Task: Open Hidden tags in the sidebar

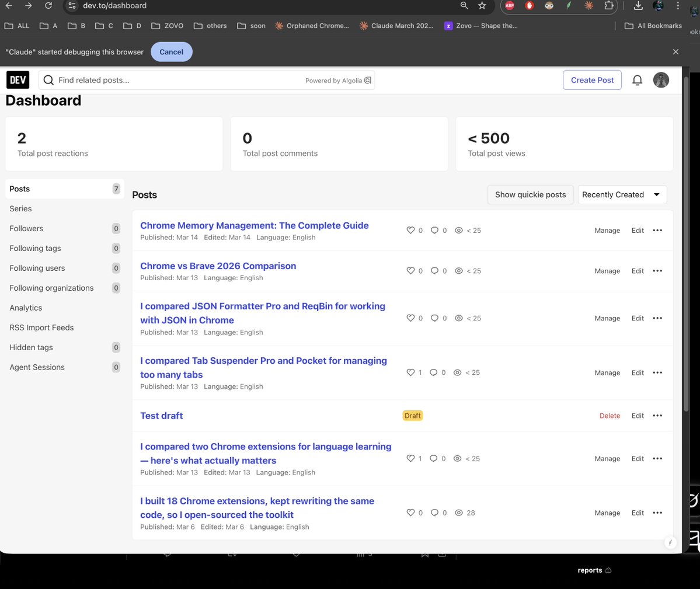Action: tap(65, 347)
